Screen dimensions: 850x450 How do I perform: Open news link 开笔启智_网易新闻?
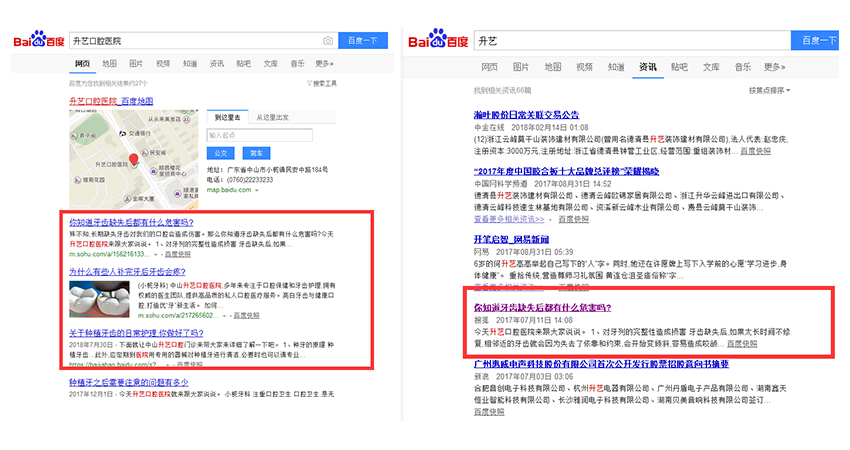pos(511,239)
